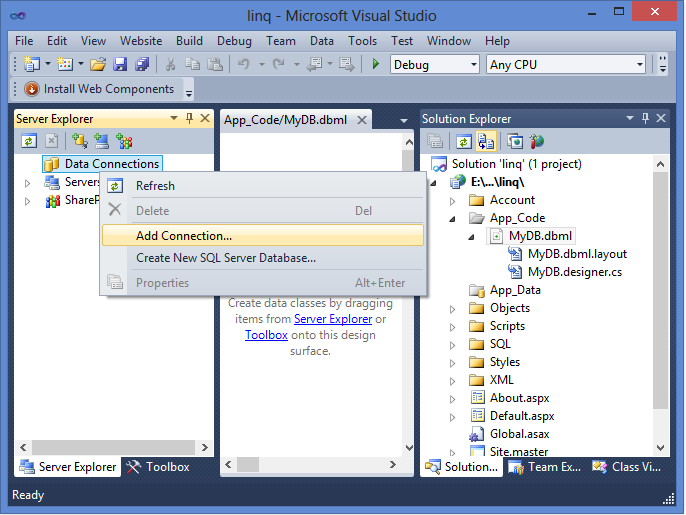This screenshot has width=686, height=515.
Task: Click Copy Web Site icon
Action: [x=515, y=141]
